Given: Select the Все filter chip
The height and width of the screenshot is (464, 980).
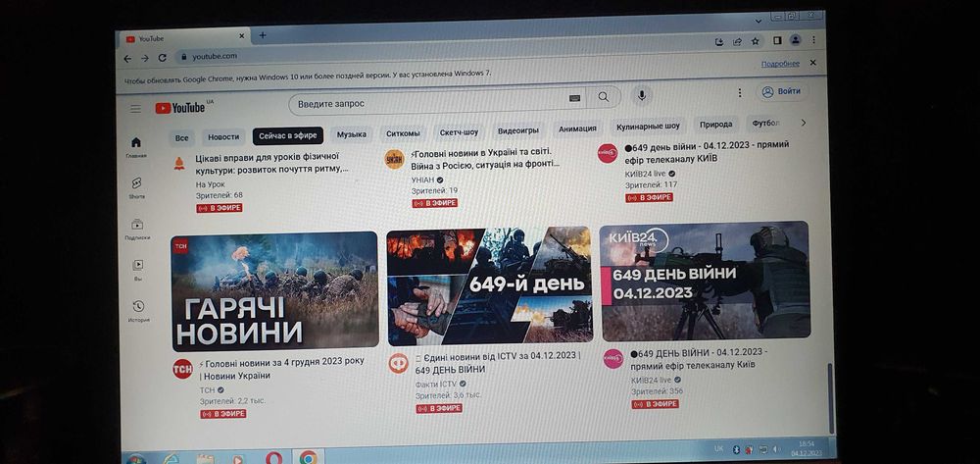Looking at the screenshot, I should [182, 137].
